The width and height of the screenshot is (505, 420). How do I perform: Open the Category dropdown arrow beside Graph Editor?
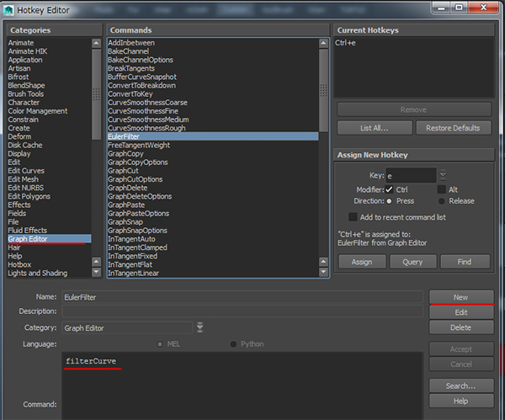pyautogui.click(x=199, y=327)
